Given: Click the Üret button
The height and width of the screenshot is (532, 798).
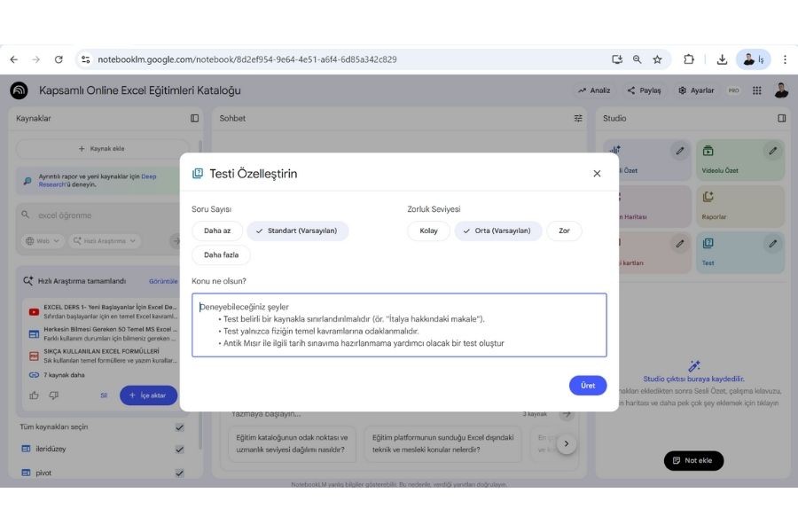Looking at the screenshot, I should point(588,386).
